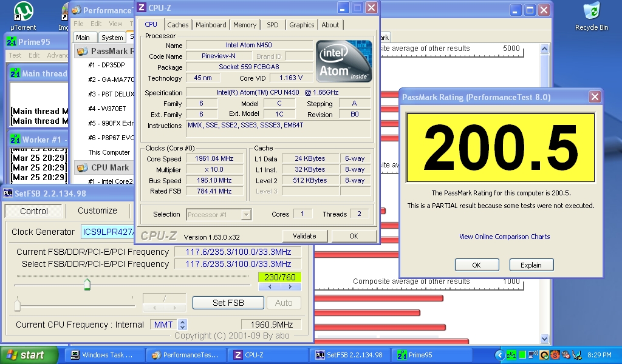Decrease the 230/760 value with left arrow
The height and width of the screenshot is (364, 622).
pyautogui.click(x=270, y=287)
